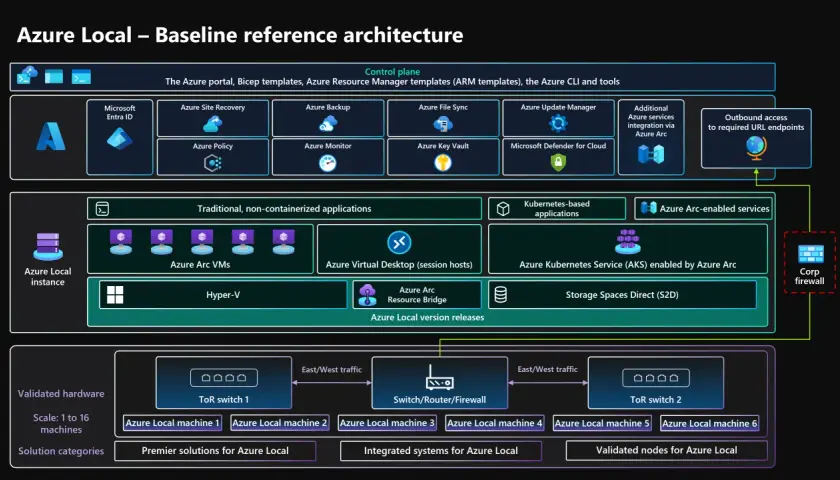Click the Azure Local version releases label

pyautogui.click(x=428, y=317)
